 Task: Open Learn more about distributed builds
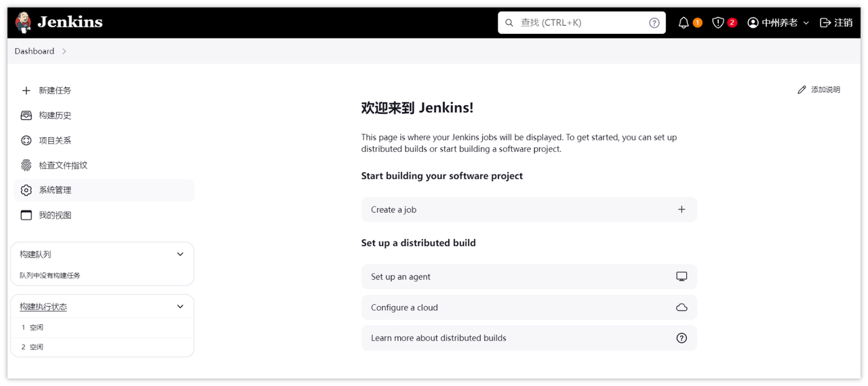[529, 338]
